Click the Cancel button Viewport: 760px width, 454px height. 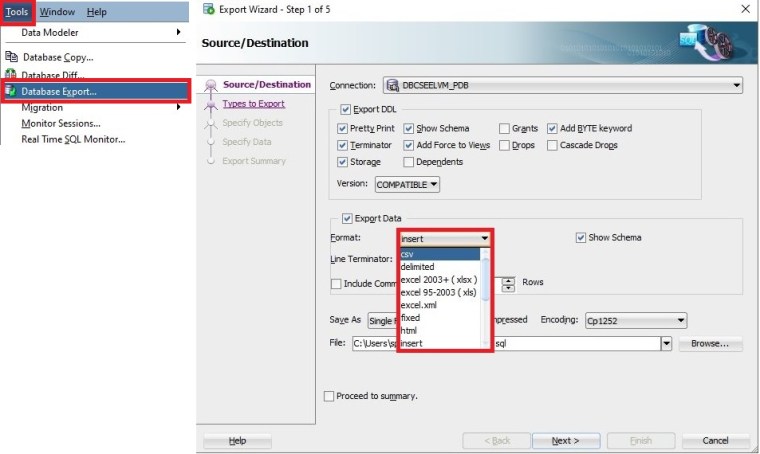click(715, 441)
